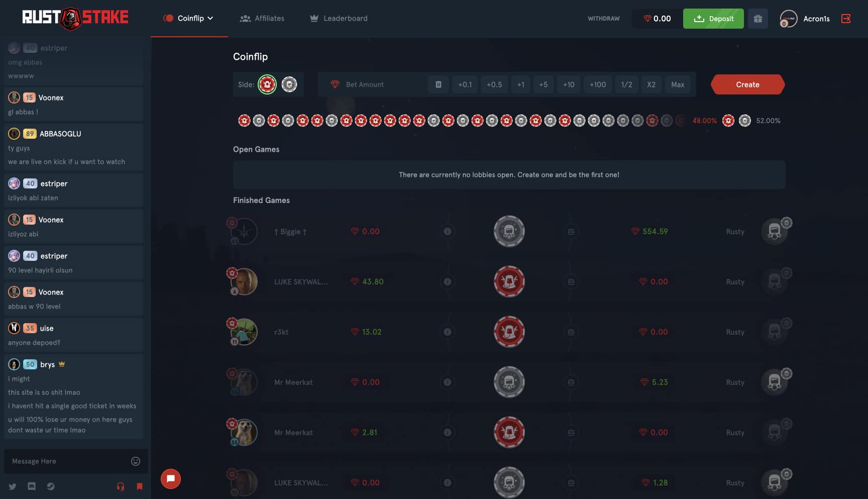Halve the bet with 1/2
The width and height of the screenshot is (868, 499).
(x=626, y=84)
